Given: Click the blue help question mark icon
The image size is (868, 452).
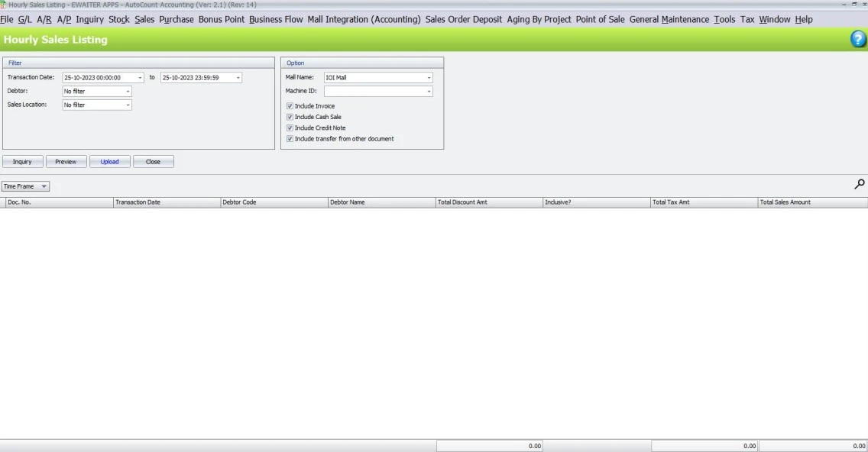Looking at the screenshot, I should click(858, 40).
